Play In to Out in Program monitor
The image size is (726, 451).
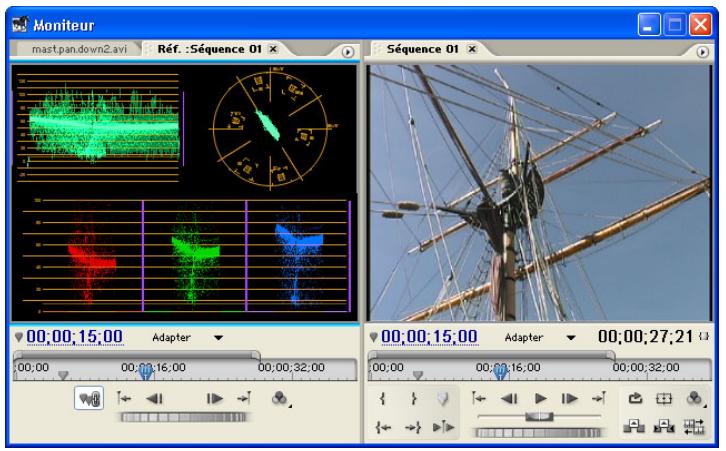443,427
